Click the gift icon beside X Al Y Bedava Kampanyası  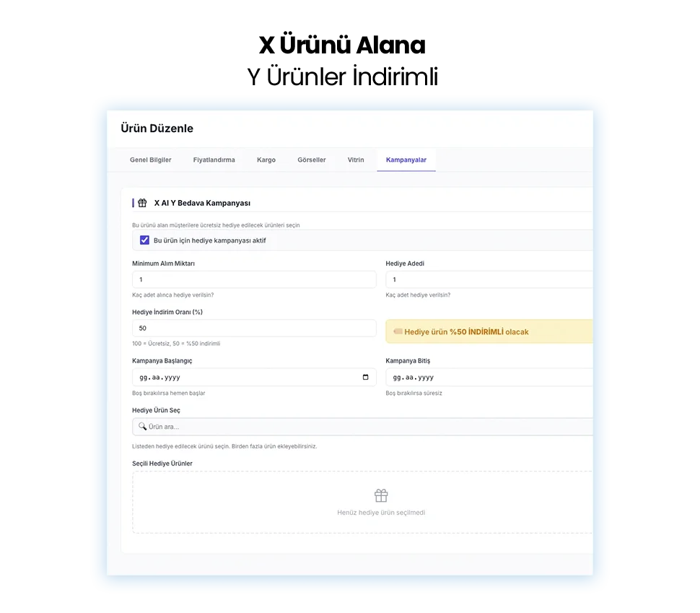tap(142, 204)
